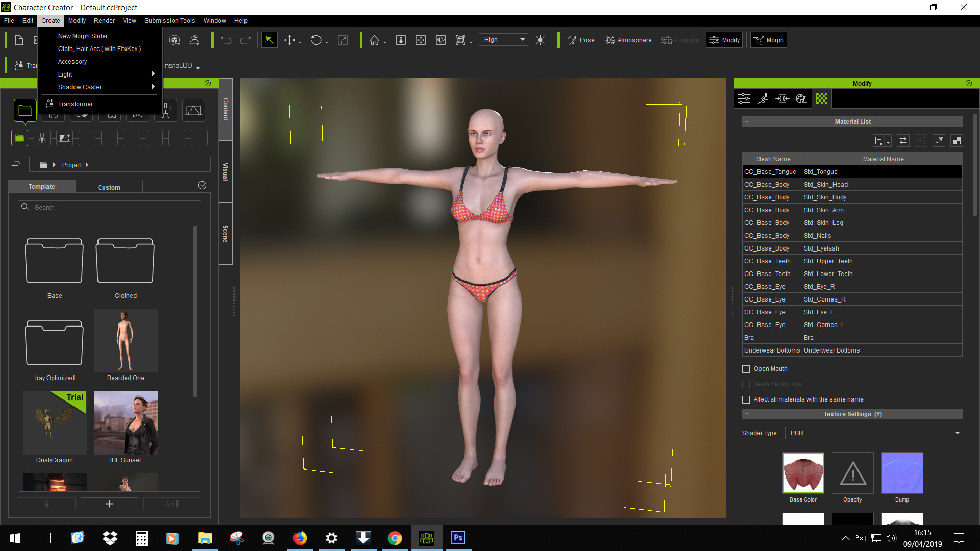Open the save material dropdown arrow
Viewport: 980px width, 551px height.
[888, 143]
